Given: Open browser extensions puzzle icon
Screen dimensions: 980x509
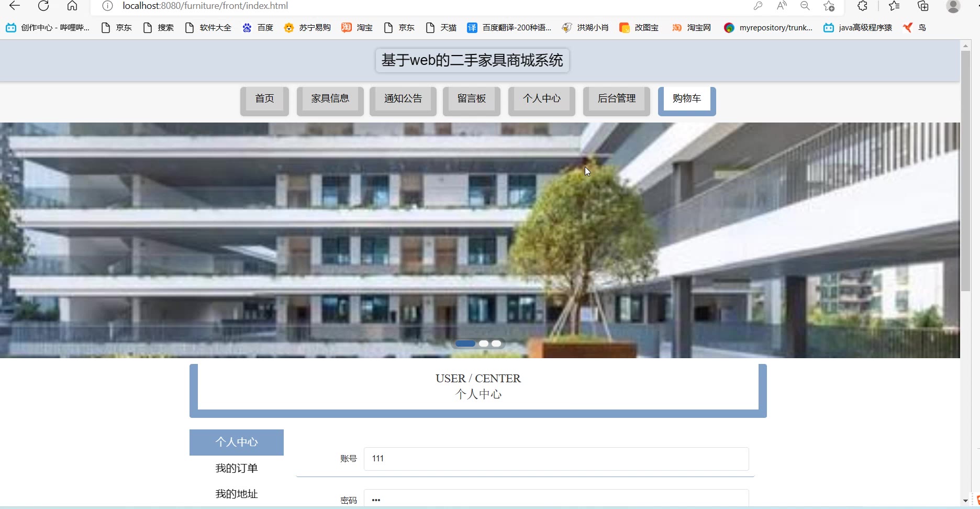Looking at the screenshot, I should tap(863, 6).
